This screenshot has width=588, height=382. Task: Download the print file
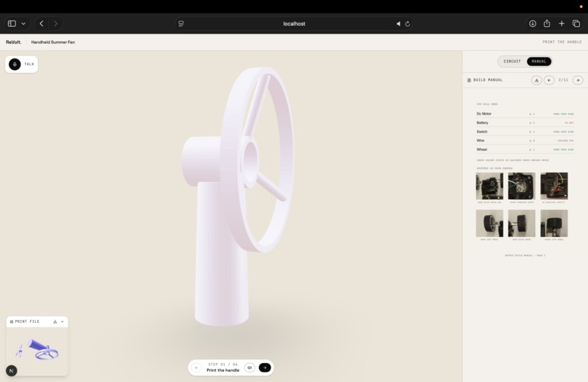pos(55,321)
